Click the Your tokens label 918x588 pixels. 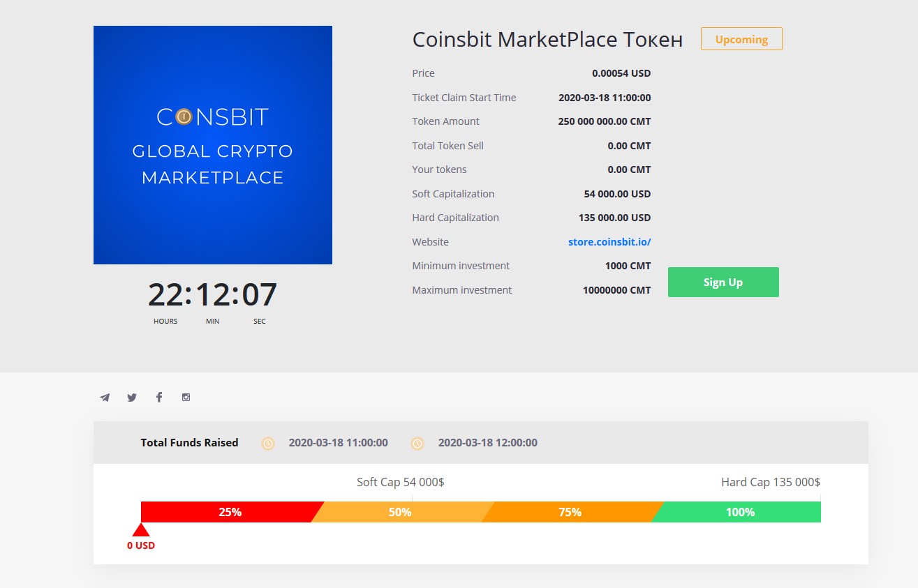pyautogui.click(x=439, y=169)
